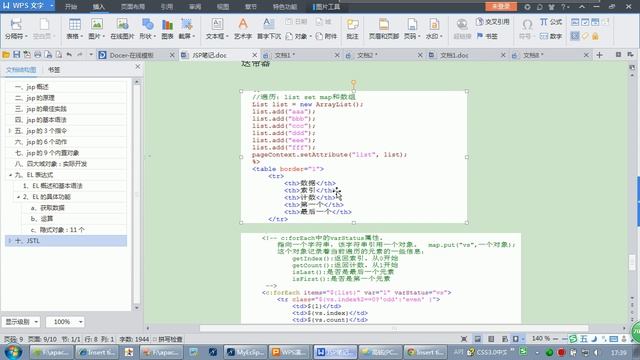
Task: Apply 首字下沉 drop cap
Action: pos(269,29)
